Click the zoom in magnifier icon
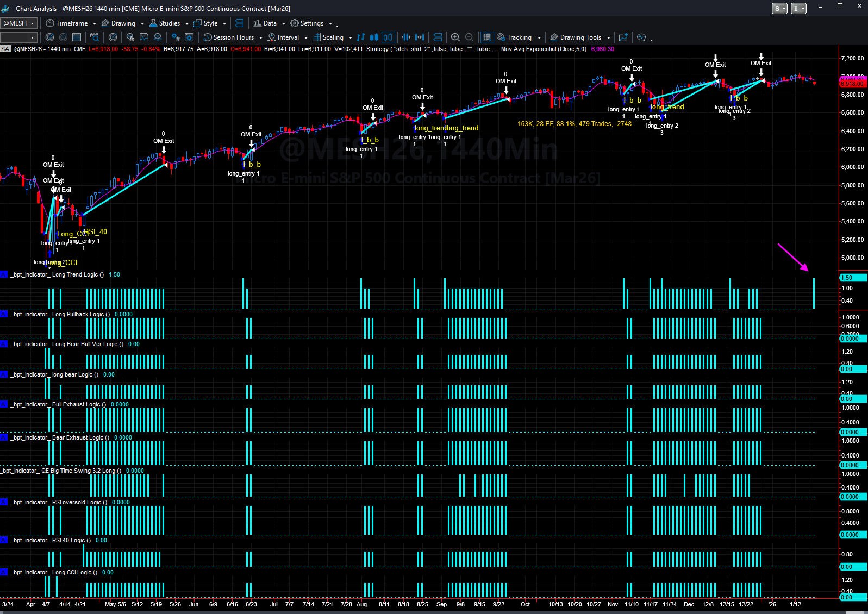Image resolution: width=868 pixels, height=614 pixels. (x=455, y=37)
